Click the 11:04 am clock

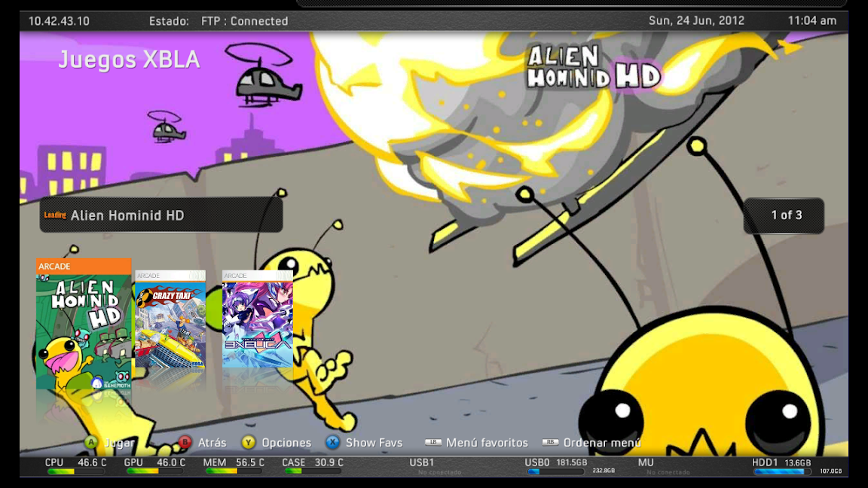click(812, 21)
